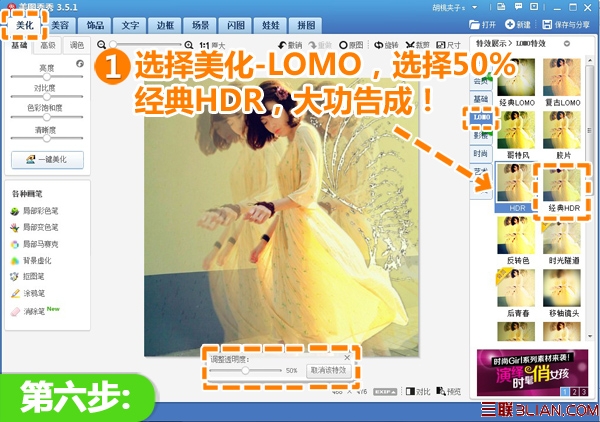Open the 背景虚化 background blur tool
600x422 pixels.
pyautogui.click(x=31, y=261)
